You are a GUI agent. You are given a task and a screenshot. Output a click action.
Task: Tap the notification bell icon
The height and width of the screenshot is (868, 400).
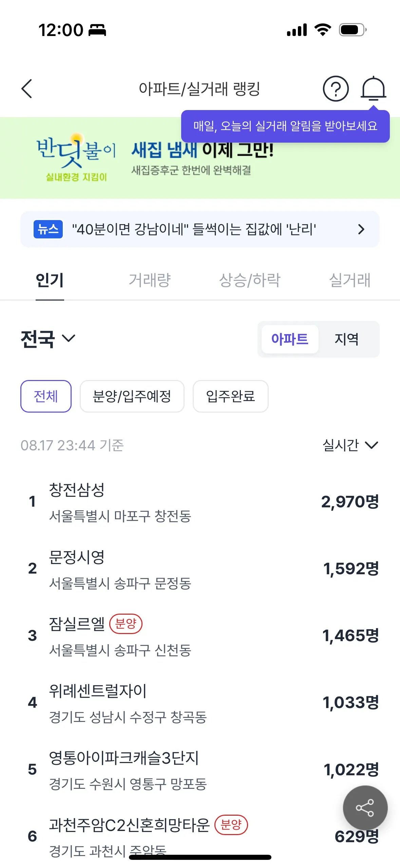[373, 89]
